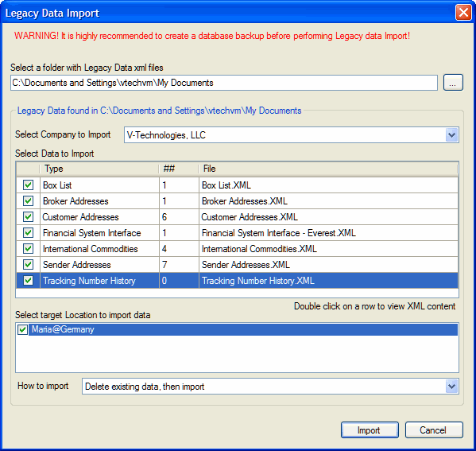Viewport: 476px width, 451px height.
Task: Uncheck the Sender Addresses checkbox
Action: coord(29,264)
